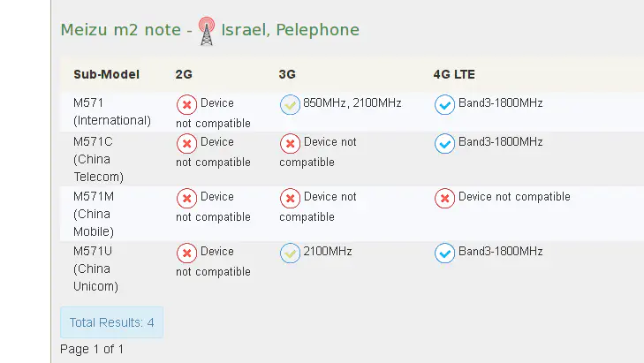Click the antenna tower icon in heading
The image size is (644, 363).
(207, 32)
